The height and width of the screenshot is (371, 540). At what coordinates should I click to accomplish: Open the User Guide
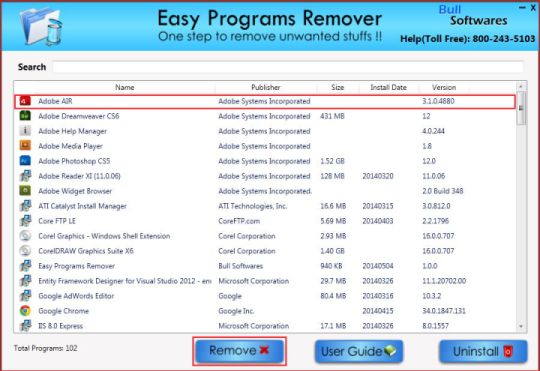coord(359,351)
